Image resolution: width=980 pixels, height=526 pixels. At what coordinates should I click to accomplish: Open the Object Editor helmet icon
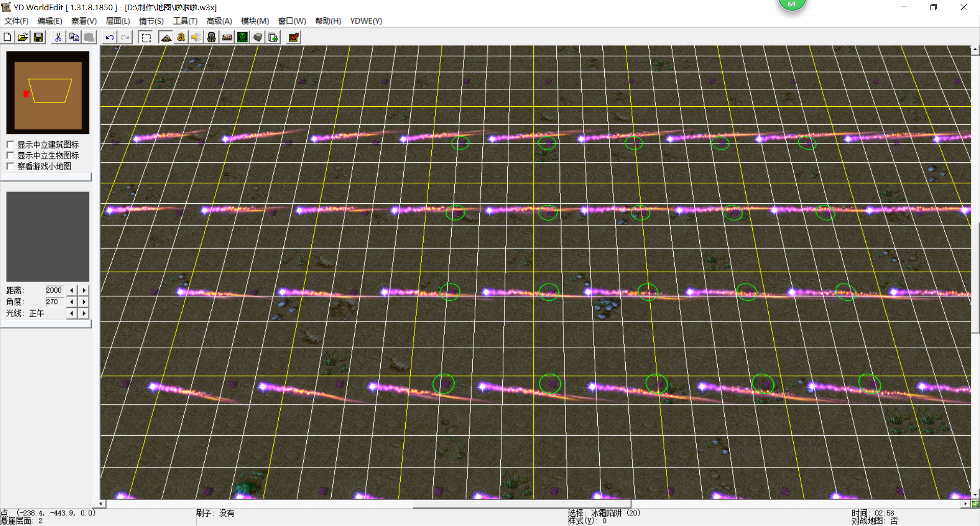[x=212, y=37]
